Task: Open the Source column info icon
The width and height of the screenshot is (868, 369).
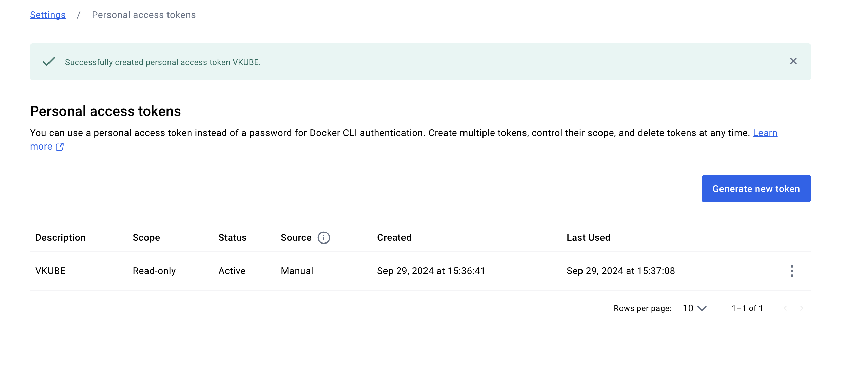Action: point(323,238)
